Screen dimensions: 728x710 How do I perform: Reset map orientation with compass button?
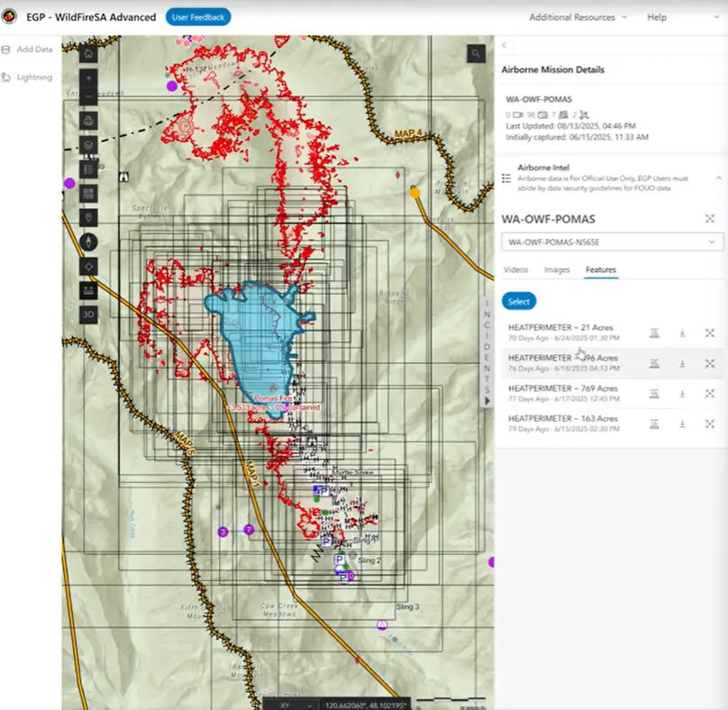pyautogui.click(x=88, y=241)
